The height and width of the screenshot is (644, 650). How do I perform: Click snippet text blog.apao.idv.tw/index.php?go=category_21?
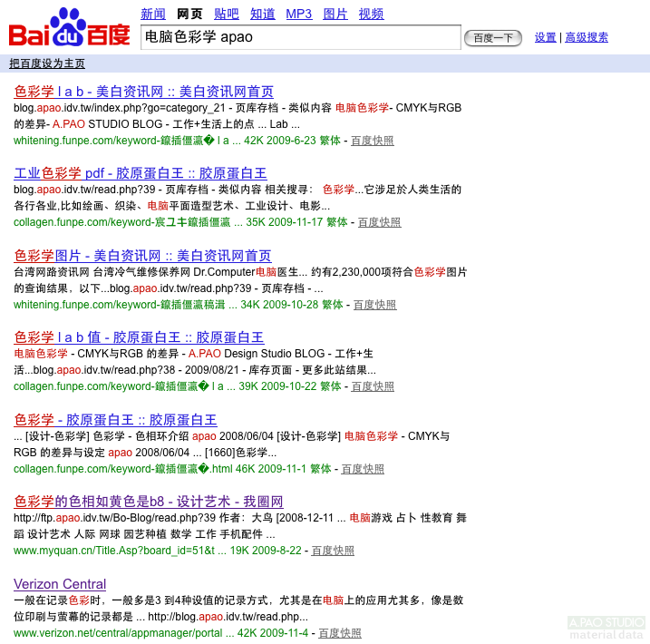pos(120,108)
